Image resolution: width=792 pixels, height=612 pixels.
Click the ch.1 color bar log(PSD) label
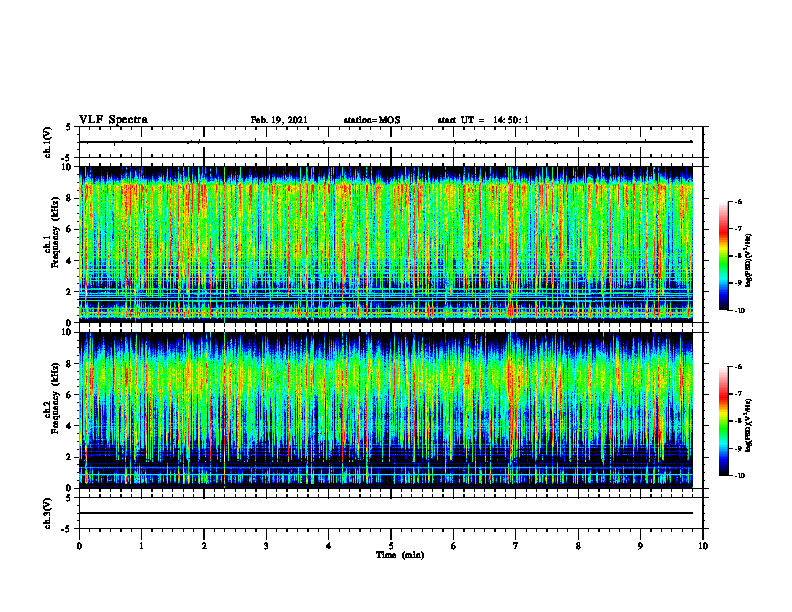pos(749,261)
